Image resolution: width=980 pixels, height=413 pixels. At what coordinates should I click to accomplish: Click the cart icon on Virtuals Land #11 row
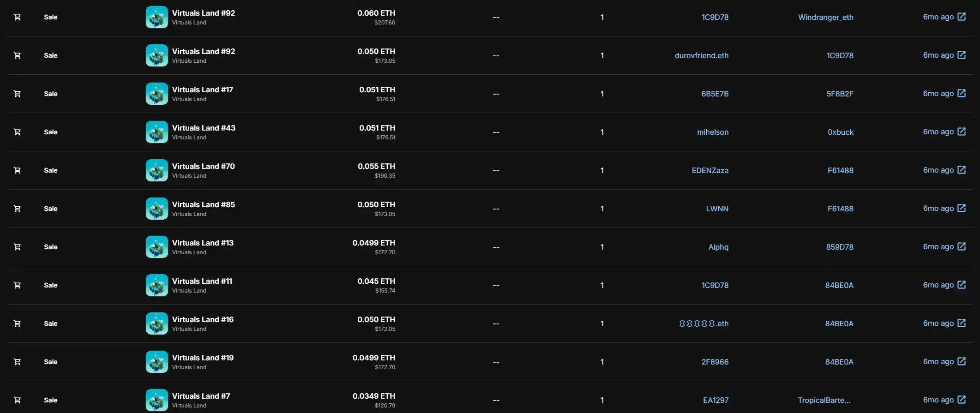point(17,285)
